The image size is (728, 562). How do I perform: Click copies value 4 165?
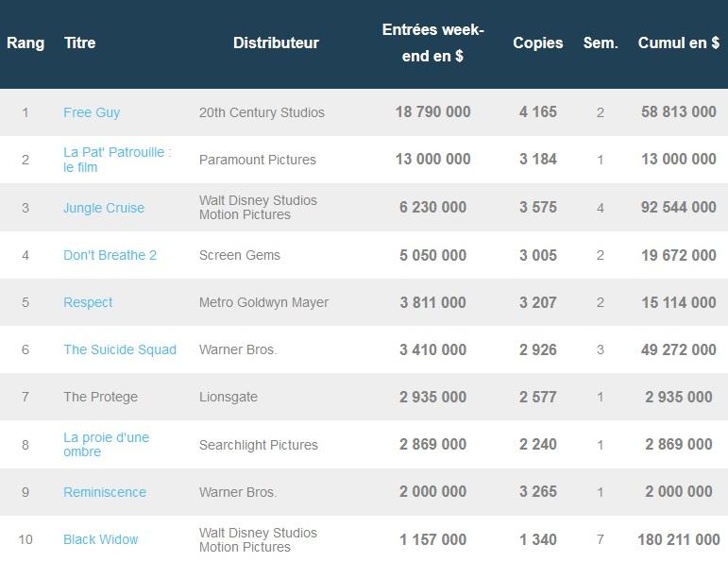click(537, 112)
